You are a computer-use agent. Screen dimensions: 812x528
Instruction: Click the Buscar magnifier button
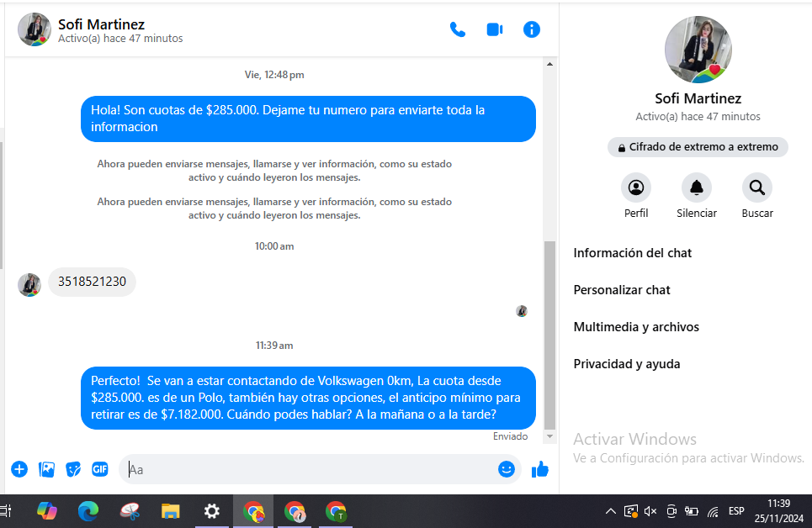pos(757,187)
